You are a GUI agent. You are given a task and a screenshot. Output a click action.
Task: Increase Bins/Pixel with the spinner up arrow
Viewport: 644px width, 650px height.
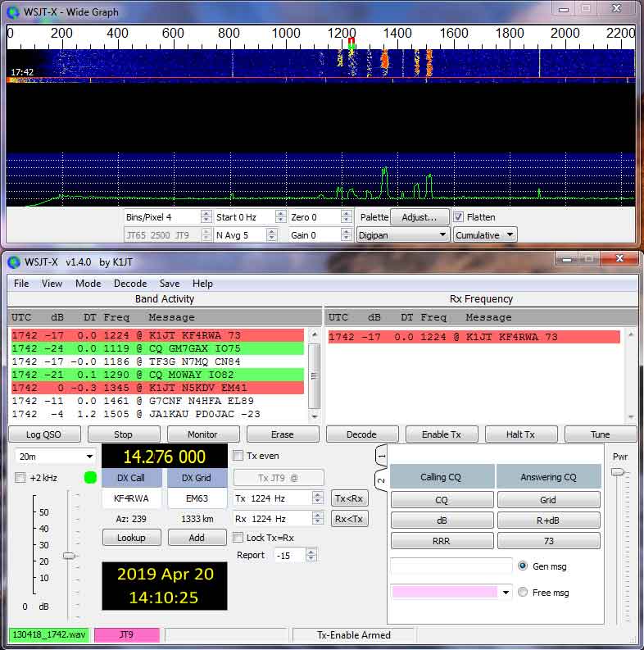pyautogui.click(x=206, y=214)
